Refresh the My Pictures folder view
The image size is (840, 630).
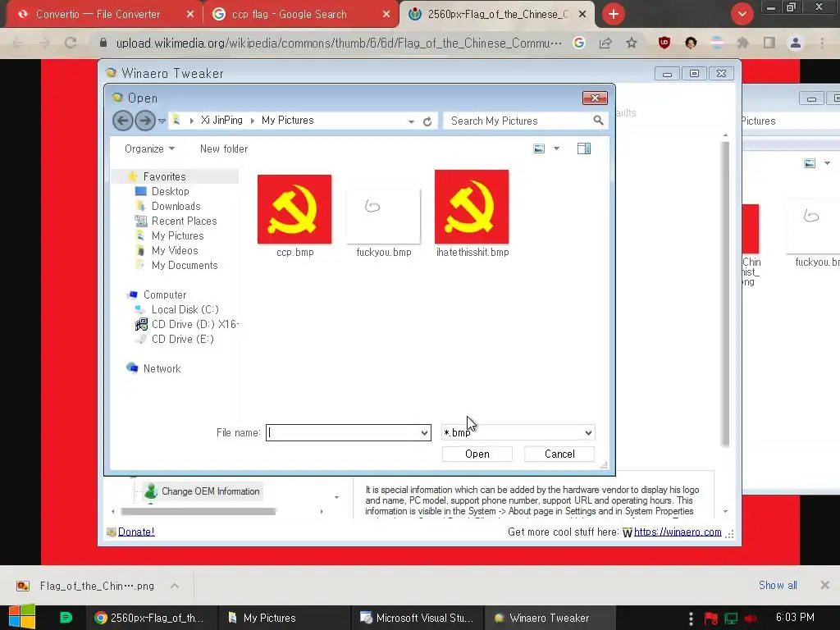click(427, 121)
